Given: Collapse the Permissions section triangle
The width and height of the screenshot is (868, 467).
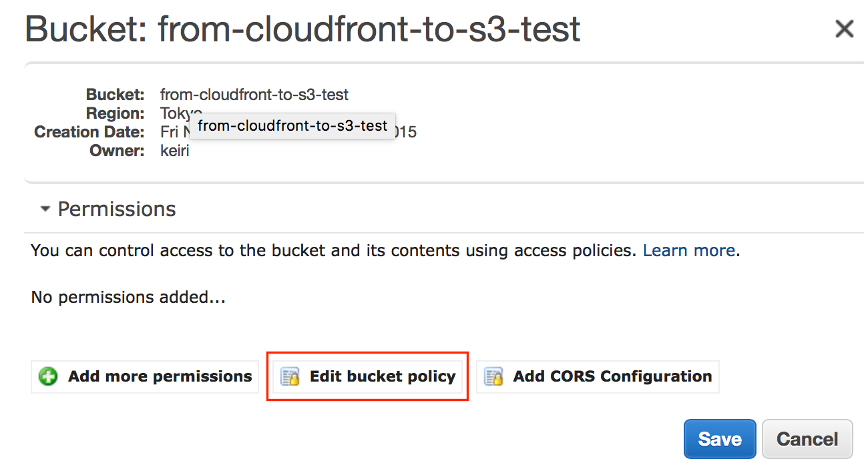Looking at the screenshot, I should (45, 209).
